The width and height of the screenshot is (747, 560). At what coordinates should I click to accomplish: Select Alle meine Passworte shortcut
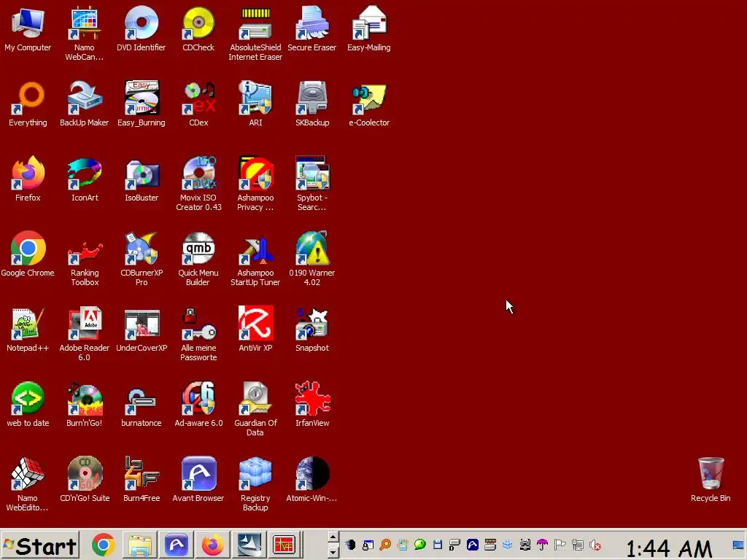click(198, 334)
